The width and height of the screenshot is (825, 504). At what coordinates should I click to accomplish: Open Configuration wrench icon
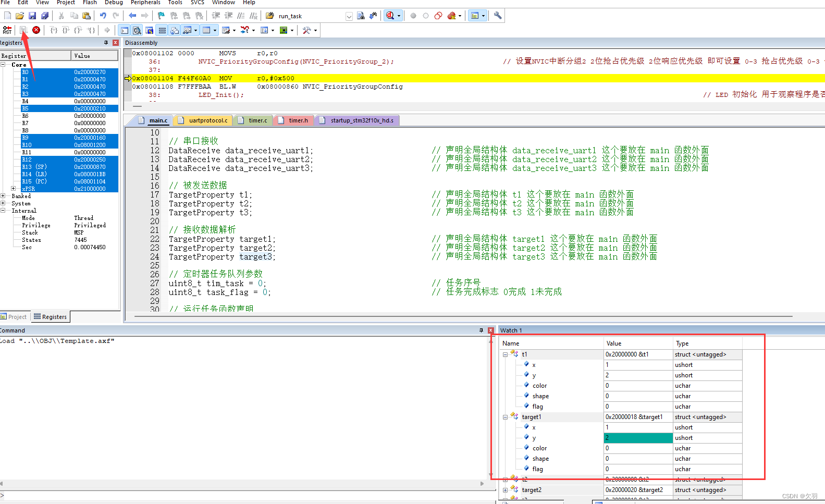coord(498,16)
